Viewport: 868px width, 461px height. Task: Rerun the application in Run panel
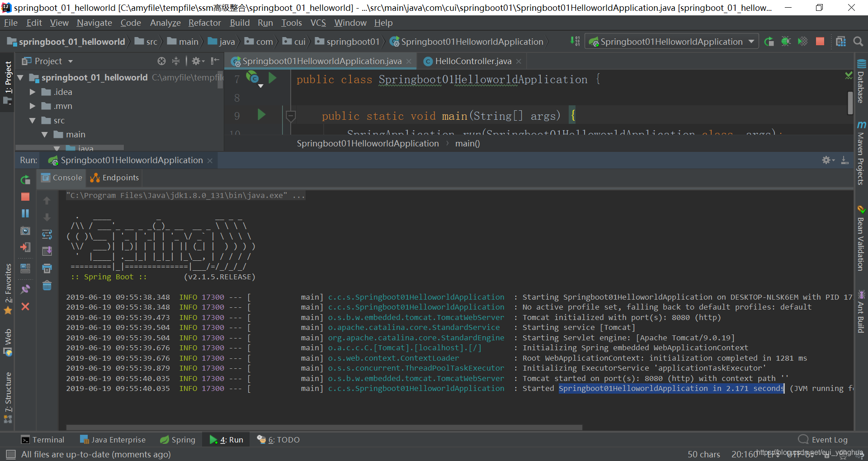(x=25, y=180)
